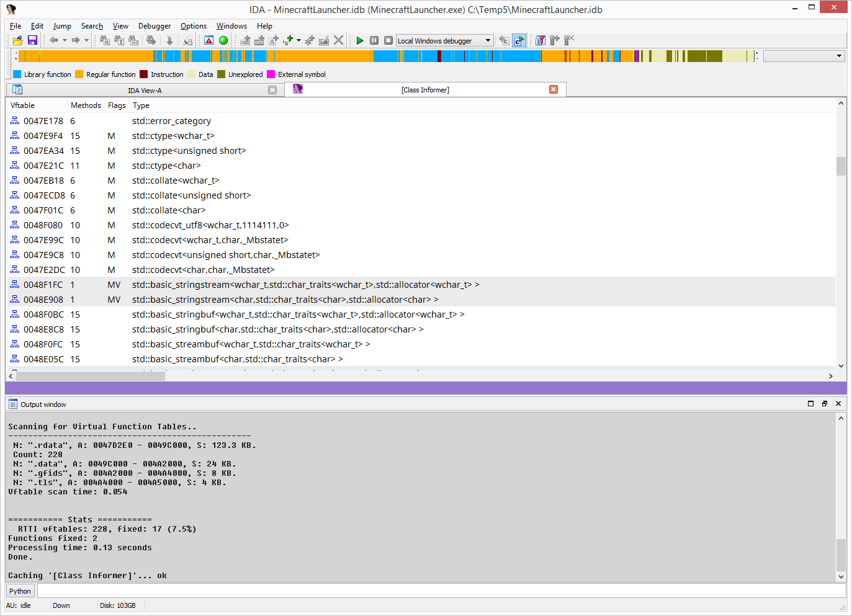Select vftable address 0047E21C
The height and width of the screenshot is (616, 852).
[x=43, y=166]
